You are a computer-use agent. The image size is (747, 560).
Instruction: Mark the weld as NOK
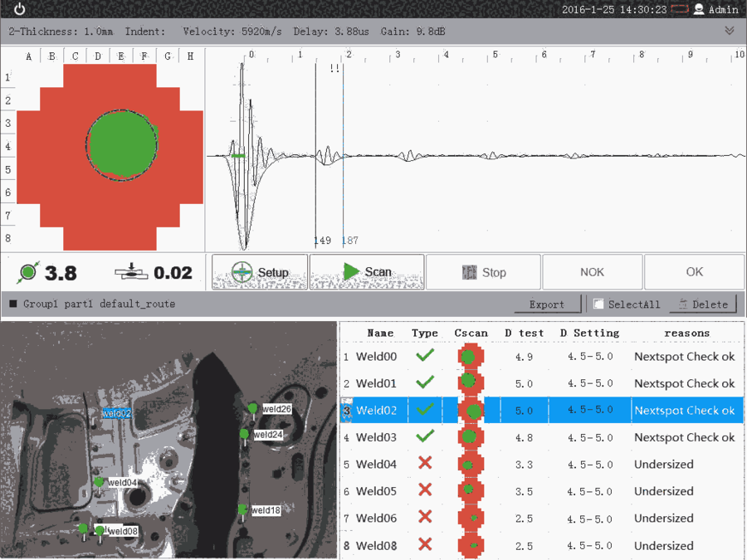click(592, 272)
